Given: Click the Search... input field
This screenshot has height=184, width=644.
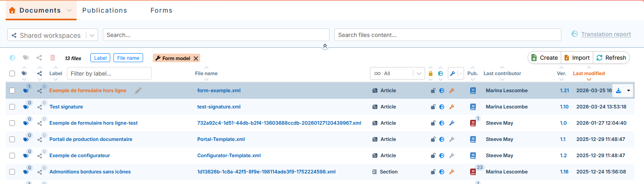Looking at the screenshot, I should tap(216, 35).
